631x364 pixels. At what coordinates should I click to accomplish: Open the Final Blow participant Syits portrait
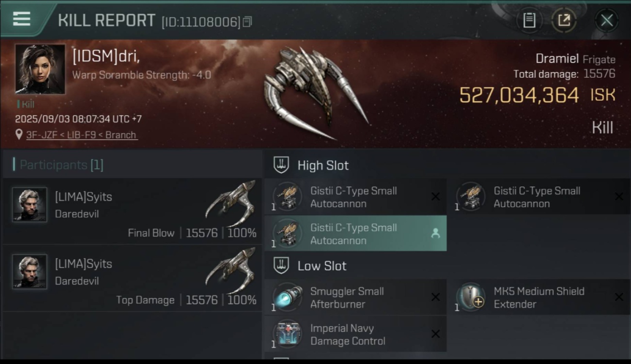30,205
